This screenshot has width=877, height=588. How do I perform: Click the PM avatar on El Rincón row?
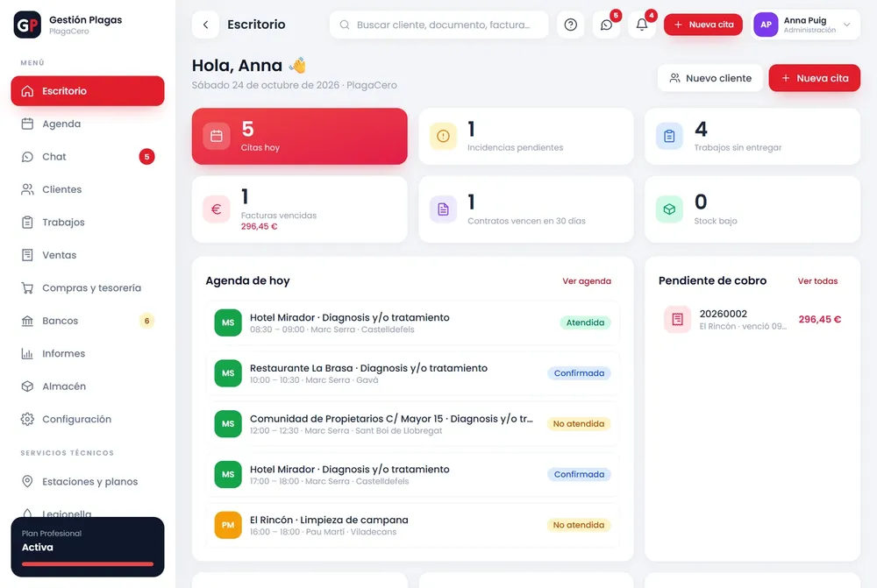tap(228, 525)
